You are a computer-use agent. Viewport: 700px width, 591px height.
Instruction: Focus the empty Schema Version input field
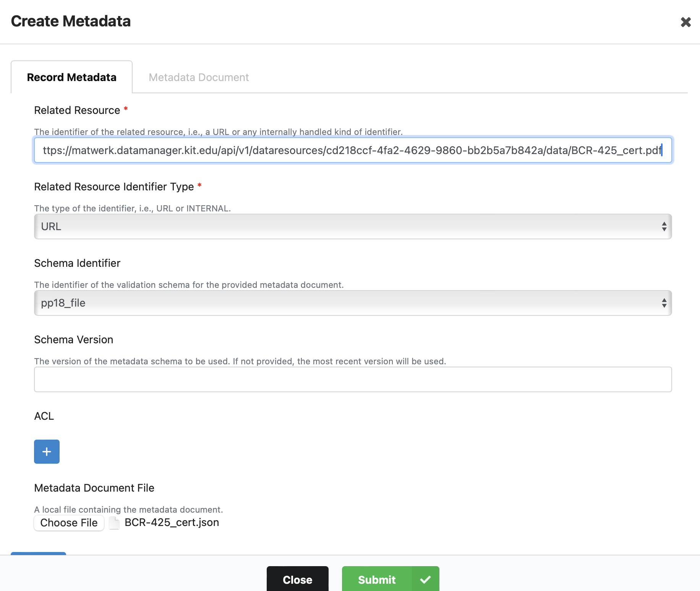(353, 380)
